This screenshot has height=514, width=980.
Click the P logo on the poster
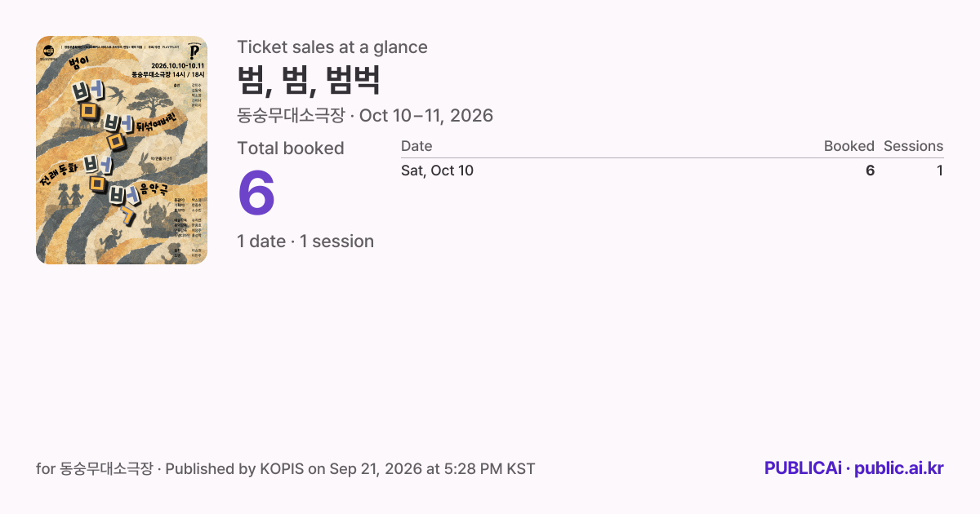coord(194,52)
